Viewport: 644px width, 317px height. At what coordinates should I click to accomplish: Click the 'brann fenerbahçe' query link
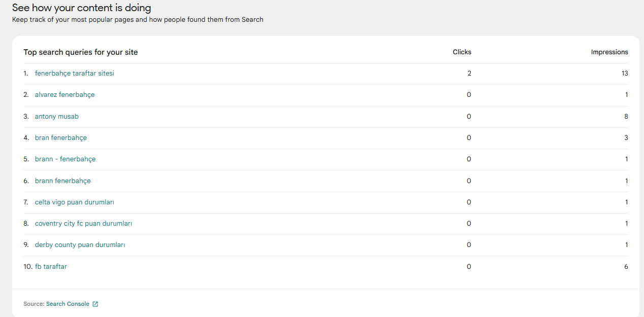pos(63,181)
